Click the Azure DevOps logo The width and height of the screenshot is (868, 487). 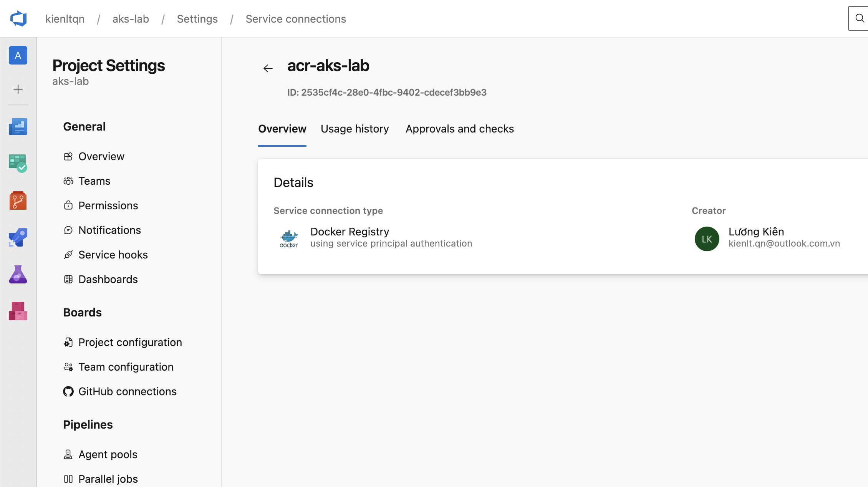coord(18,18)
